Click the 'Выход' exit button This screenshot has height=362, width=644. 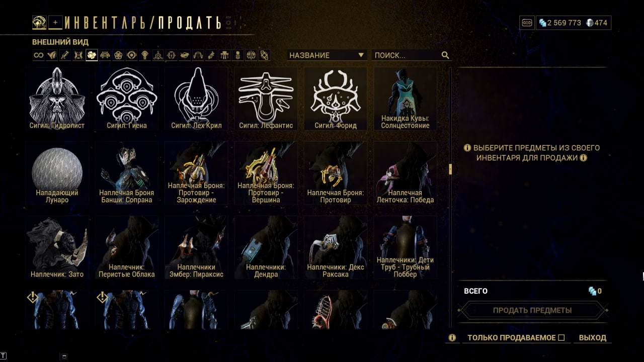click(x=593, y=338)
